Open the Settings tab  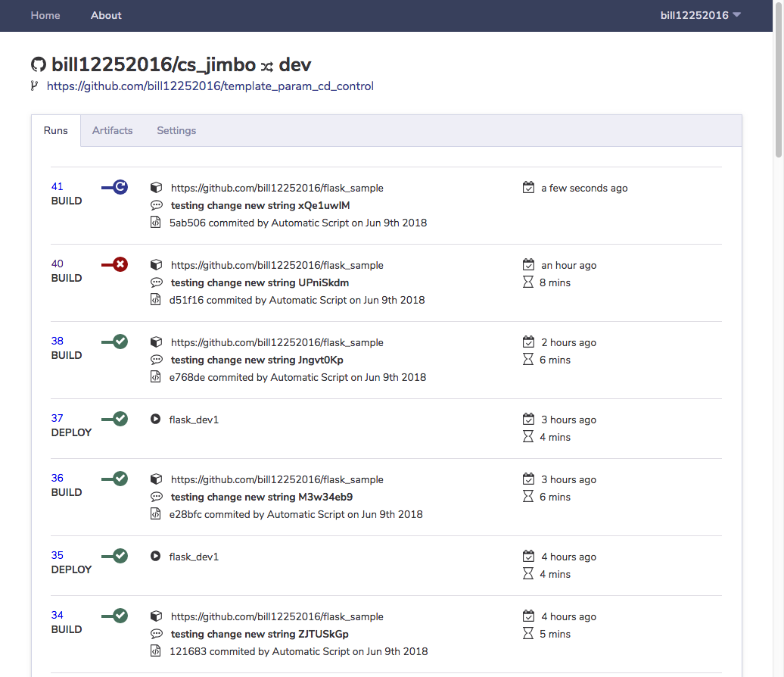176,130
